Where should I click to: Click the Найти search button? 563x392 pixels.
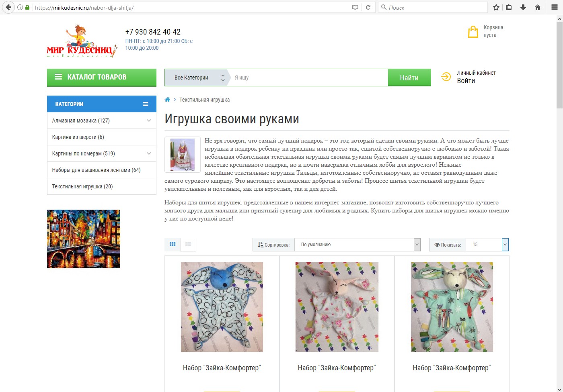click(409, 78)
